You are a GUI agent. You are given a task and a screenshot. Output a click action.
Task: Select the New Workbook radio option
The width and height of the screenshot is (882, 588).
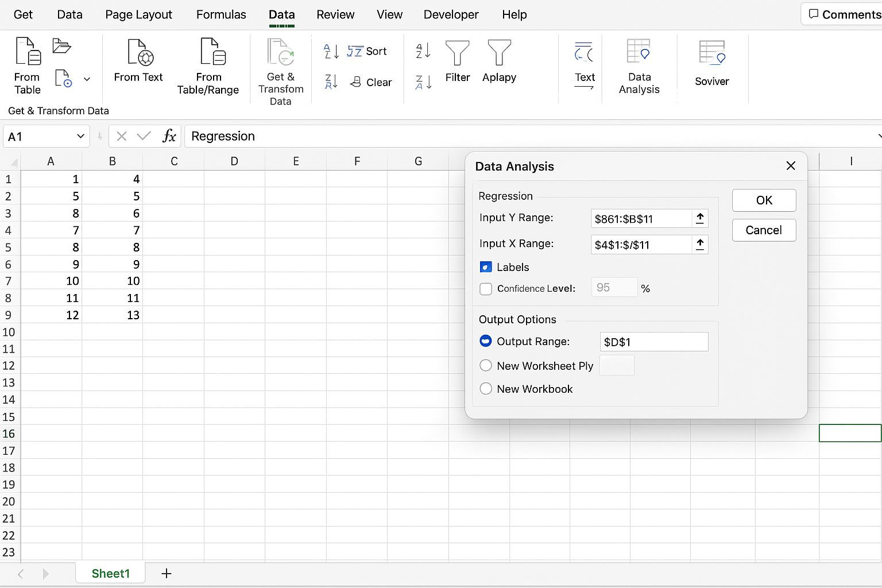click(486, 389)
